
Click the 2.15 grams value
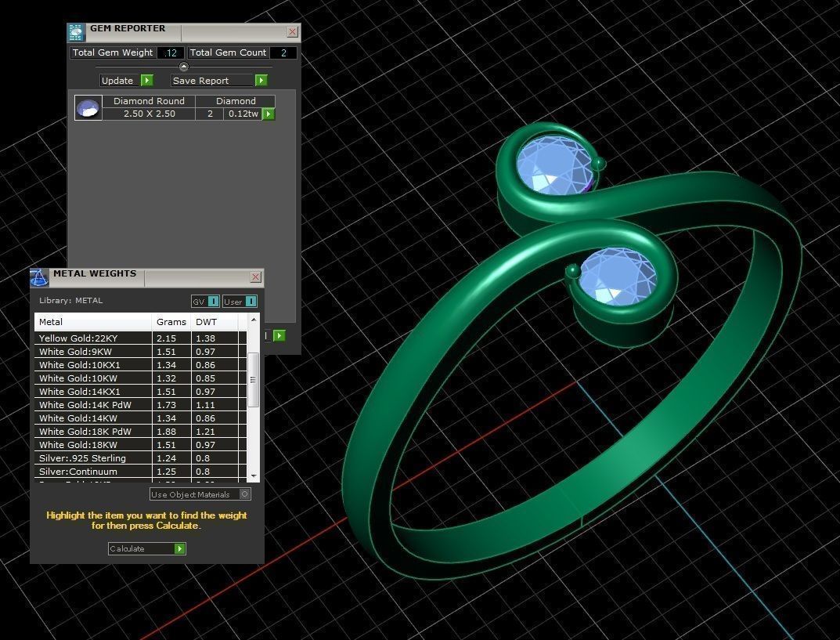[166, 338]
